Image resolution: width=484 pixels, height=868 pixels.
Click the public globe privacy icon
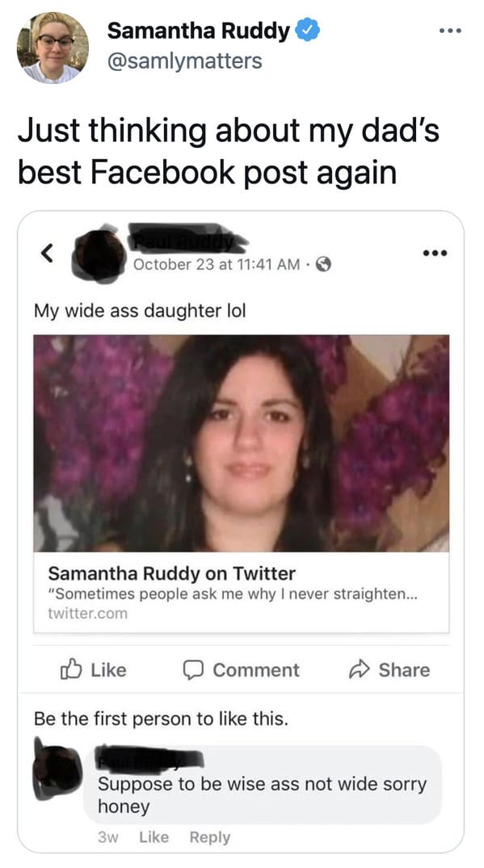tap(323, 265)
